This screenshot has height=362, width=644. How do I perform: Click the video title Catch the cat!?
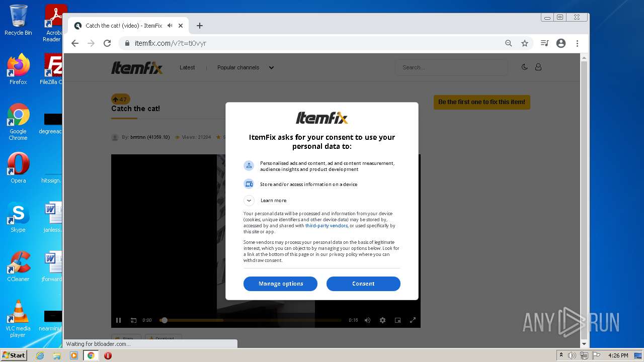[135, 109]
